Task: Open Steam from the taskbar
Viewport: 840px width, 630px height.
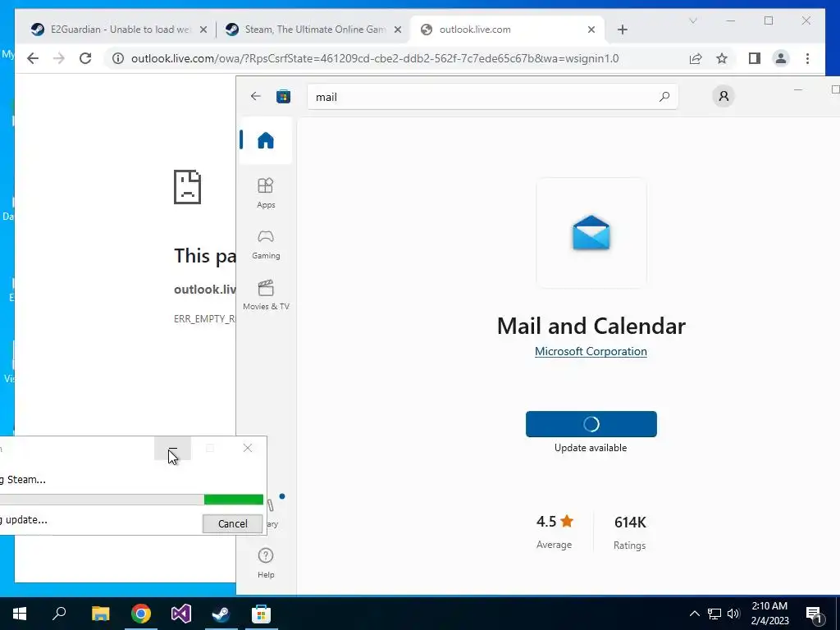Action: click(x=221, y=614)
